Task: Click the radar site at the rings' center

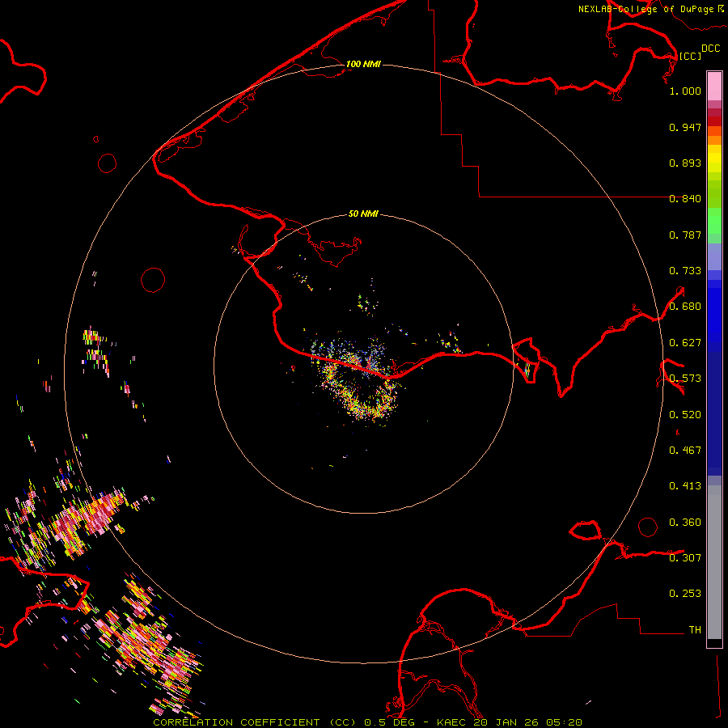Action: [x=364, y=364]
